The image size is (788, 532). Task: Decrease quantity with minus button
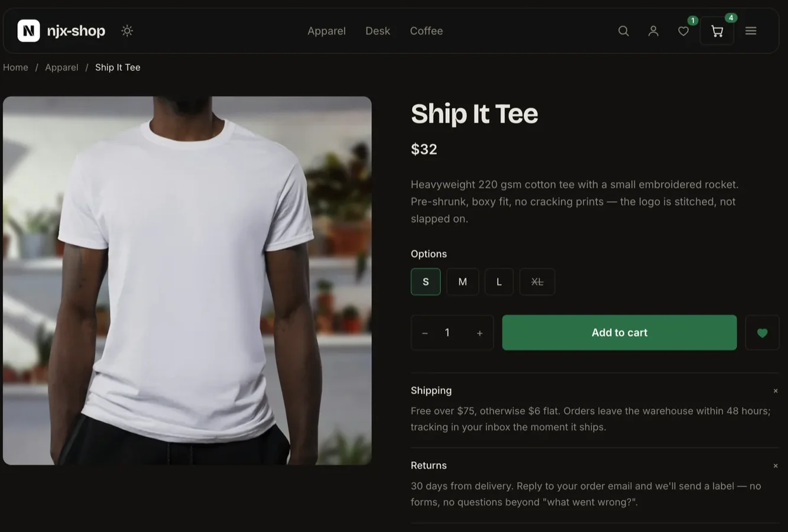tap(424, 333)
